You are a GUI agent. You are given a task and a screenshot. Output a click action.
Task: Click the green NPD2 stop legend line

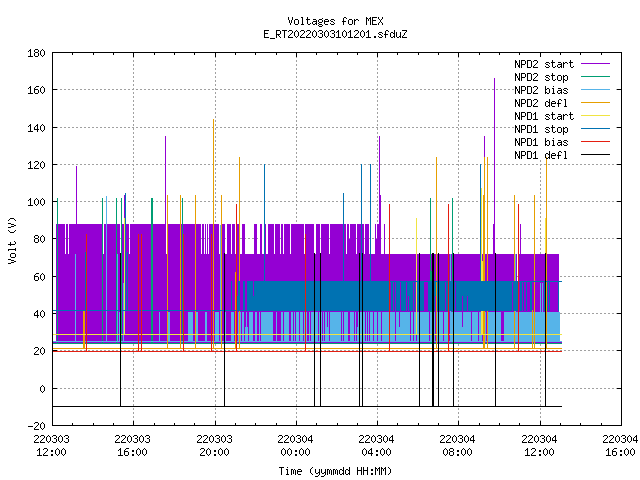click(595, 77)
